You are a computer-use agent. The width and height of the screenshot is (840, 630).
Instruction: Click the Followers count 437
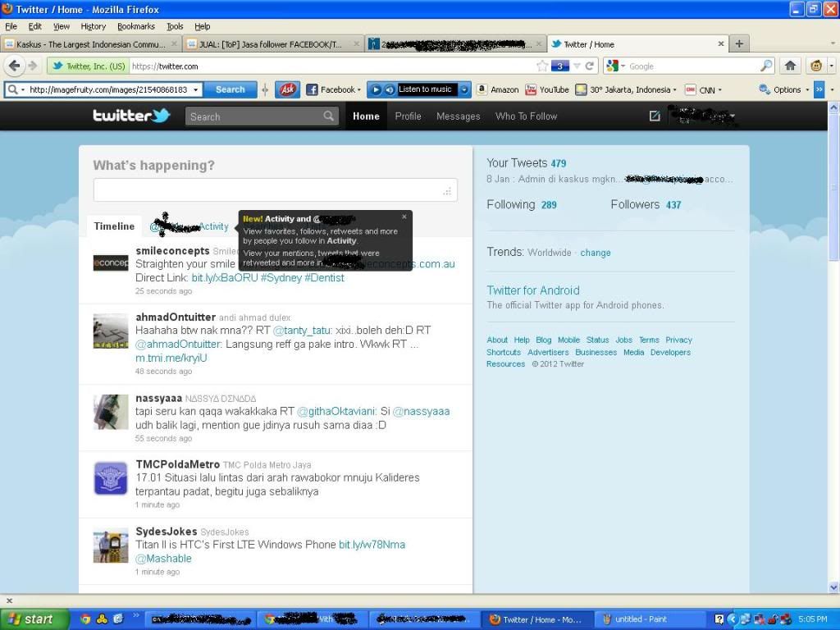click(673, 204)
